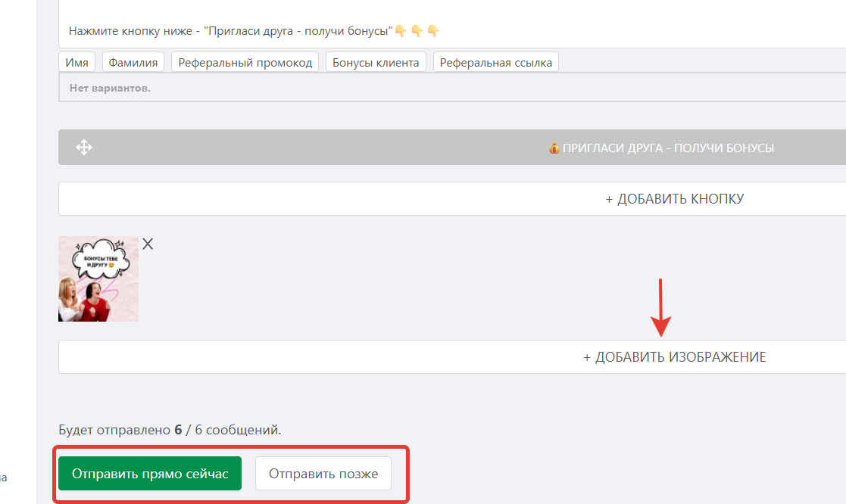This screenshot has height=504, width=846.
Task: Schedule with Отправить позже button
Action: (x=323, y=473)
